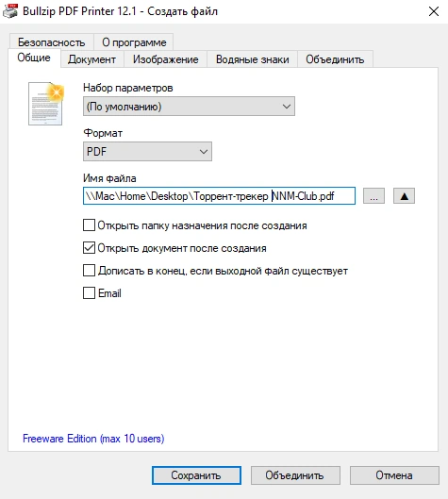Open the Объединить tab
The height and width of the screenshot is (499, 448).
[x=335, y=59]
